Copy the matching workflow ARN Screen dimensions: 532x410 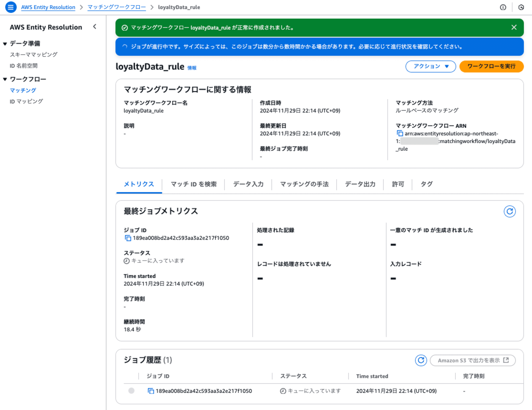point(400,133)
